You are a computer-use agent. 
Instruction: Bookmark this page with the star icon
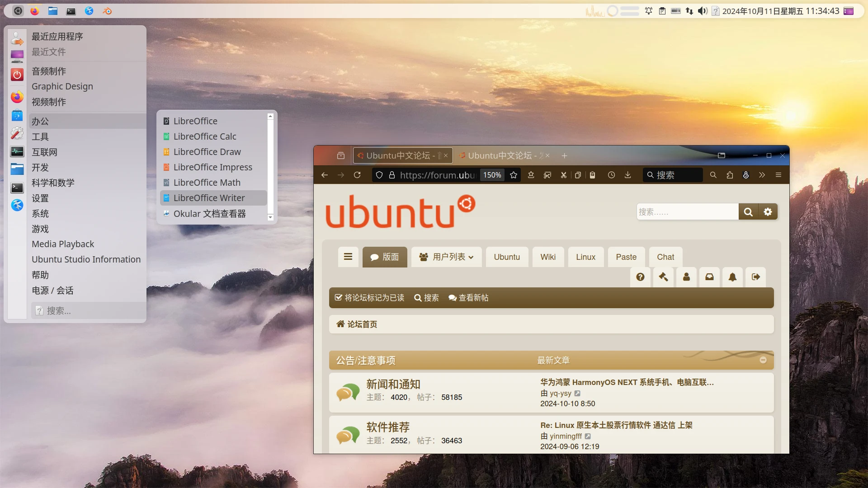(514, 175)
